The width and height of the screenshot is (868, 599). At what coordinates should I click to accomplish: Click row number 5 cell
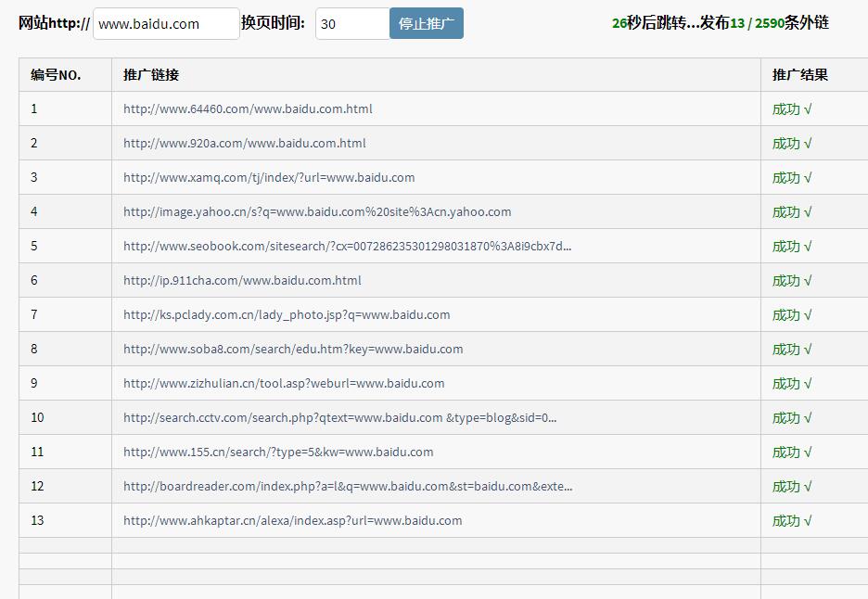(x=65, y=247)
